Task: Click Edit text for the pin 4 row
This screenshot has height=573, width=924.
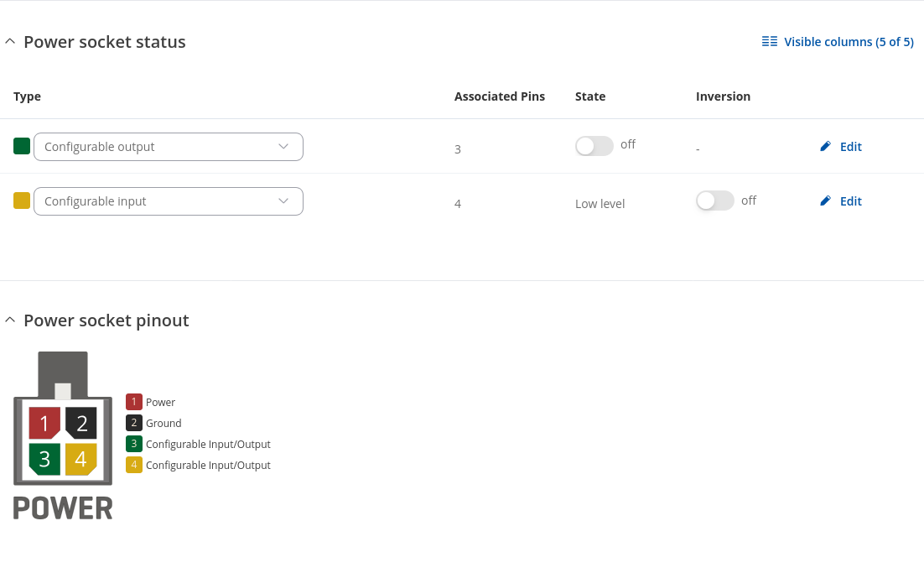Action: [850, 201]
